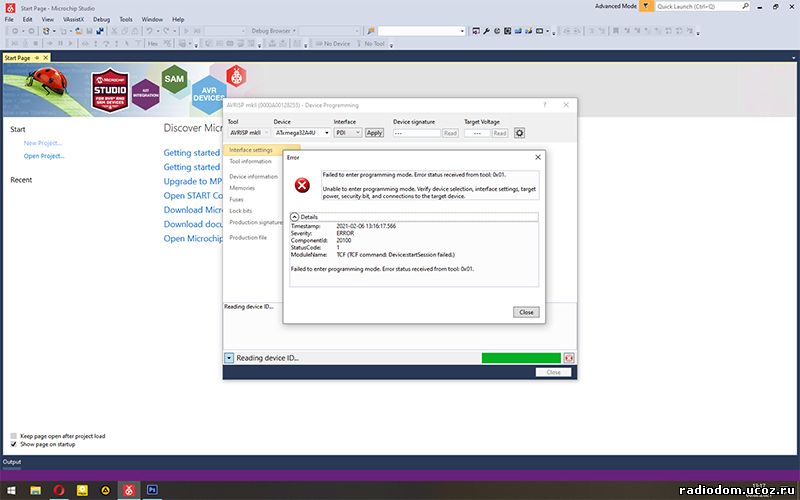This screenshot has width=800, height=500.
Task: Click the green progress bar
Action: (521, 358)
